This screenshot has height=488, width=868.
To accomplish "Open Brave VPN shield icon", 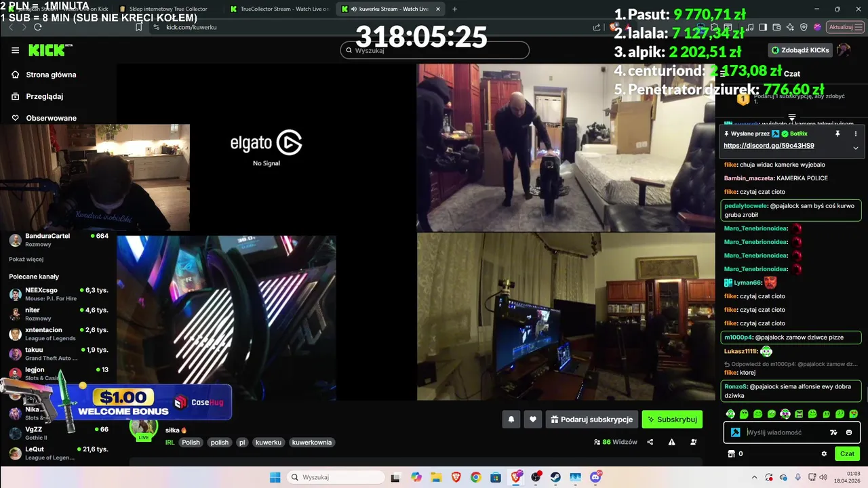I will coord(804,27).
